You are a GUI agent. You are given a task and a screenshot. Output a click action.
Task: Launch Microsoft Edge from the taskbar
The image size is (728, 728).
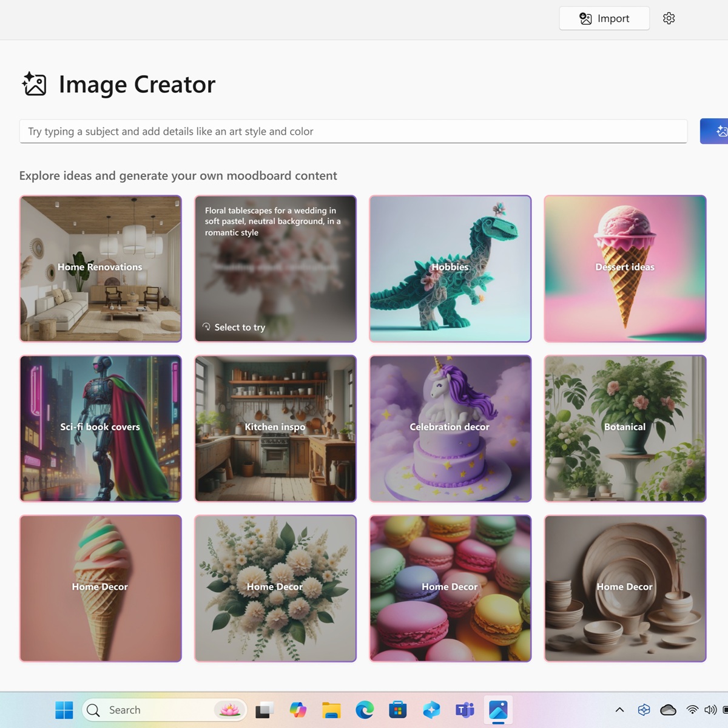[x=364, y=710]
